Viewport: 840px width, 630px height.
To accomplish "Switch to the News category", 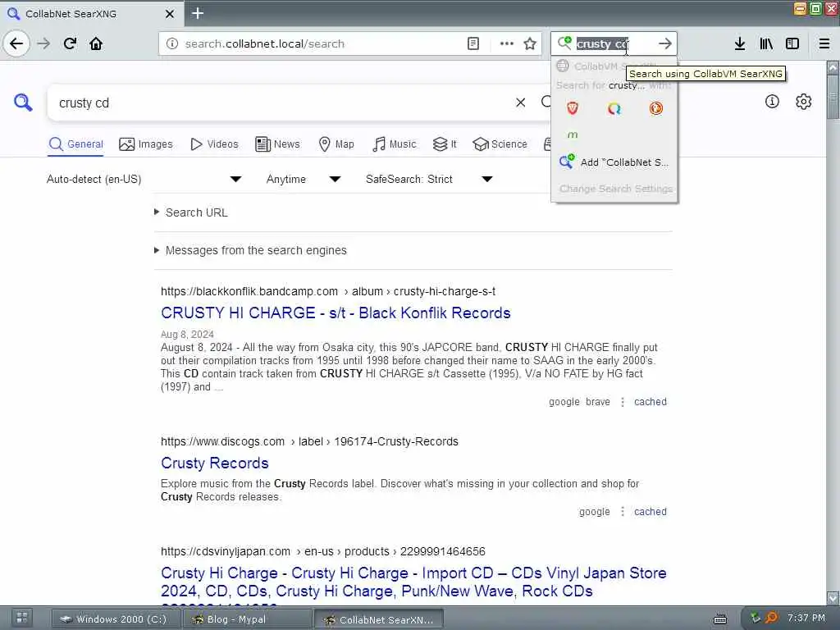I will tap(277, 144).
